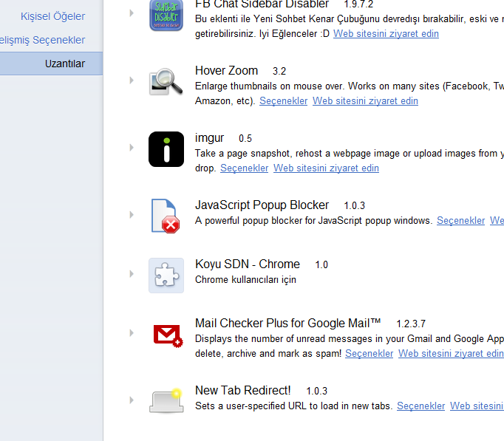Click the Hover Zoom magnifier icon

click(x=166, y=82)
